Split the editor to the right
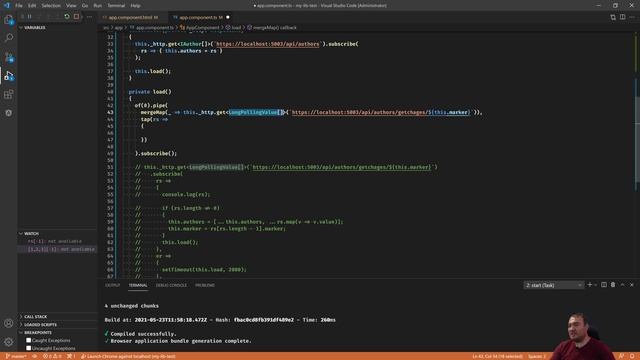640x360 pixels. 622,17
